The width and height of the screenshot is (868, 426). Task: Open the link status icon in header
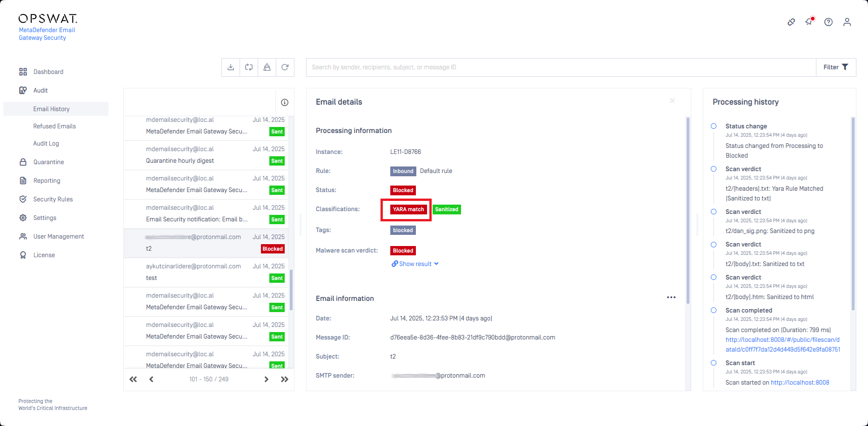pyautogui.click(x=791, y=22)
